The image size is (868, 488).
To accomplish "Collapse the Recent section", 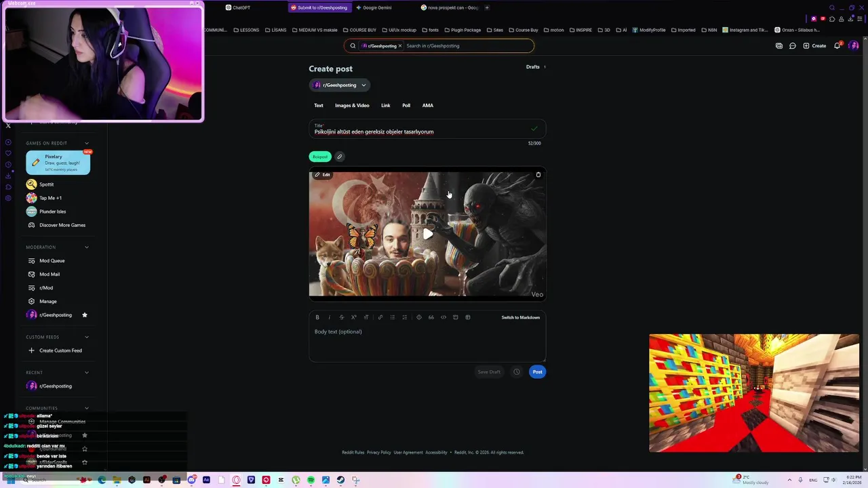I will [87, 372].
